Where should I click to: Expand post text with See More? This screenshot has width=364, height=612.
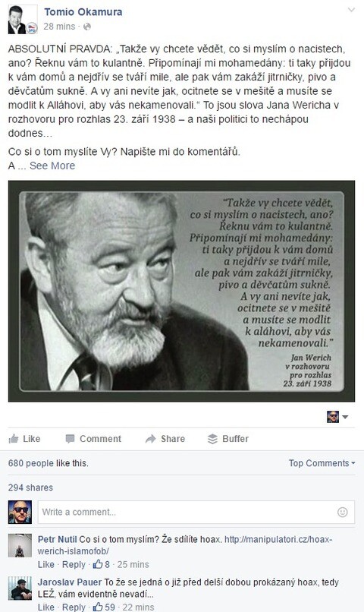click(x=52, y=166)
